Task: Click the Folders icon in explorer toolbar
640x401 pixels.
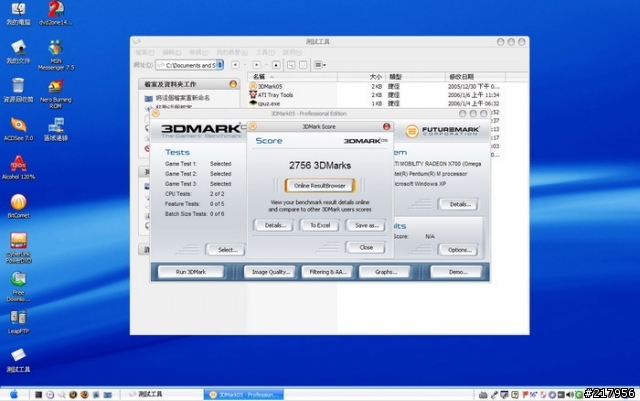Action: click(303, 65)
